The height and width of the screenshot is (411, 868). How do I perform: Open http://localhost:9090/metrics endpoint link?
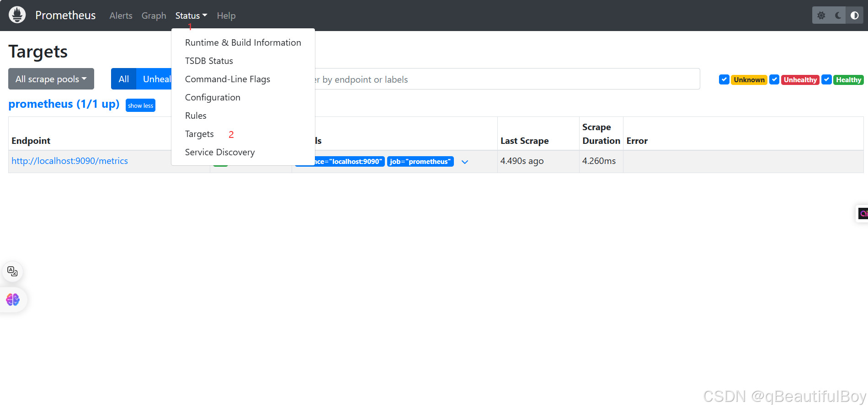click(x=69, y=161)
